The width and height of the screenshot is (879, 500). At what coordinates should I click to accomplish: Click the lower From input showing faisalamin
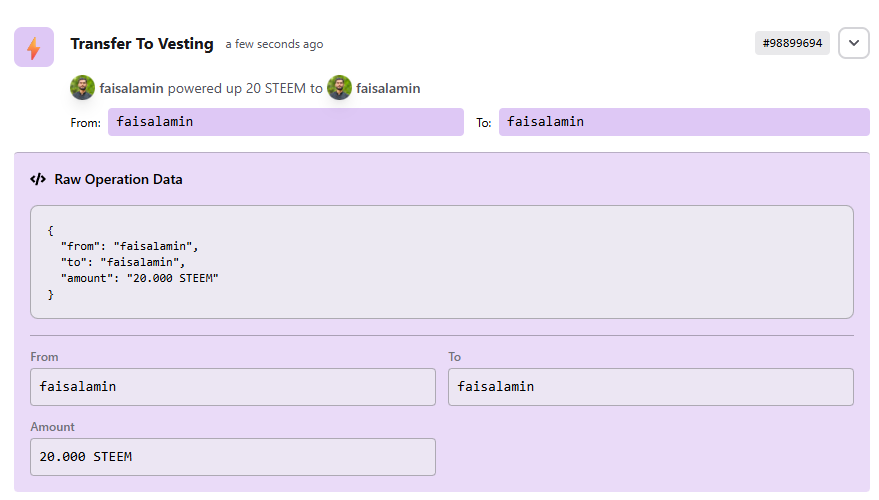pyautogui.click(x=233, y=387)
